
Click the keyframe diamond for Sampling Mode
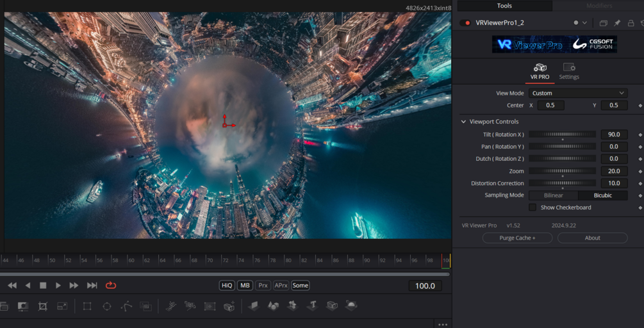(x=640, y=196)
